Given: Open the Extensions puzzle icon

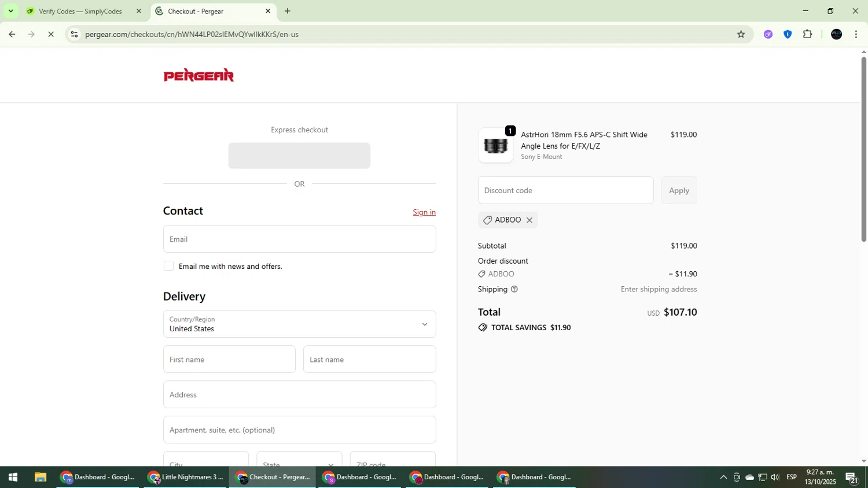Looking at the screenshot, I should (x=807, y=34).
